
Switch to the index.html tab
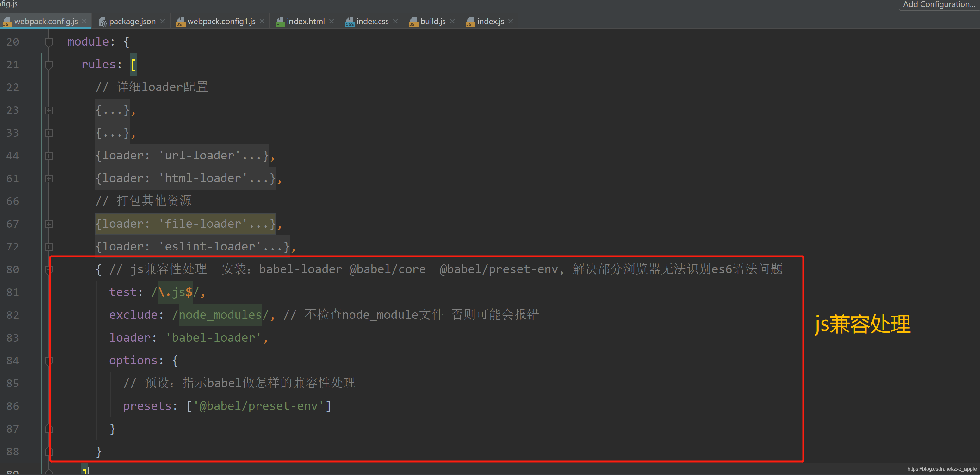pyautogui.click(x=306, y=21)
